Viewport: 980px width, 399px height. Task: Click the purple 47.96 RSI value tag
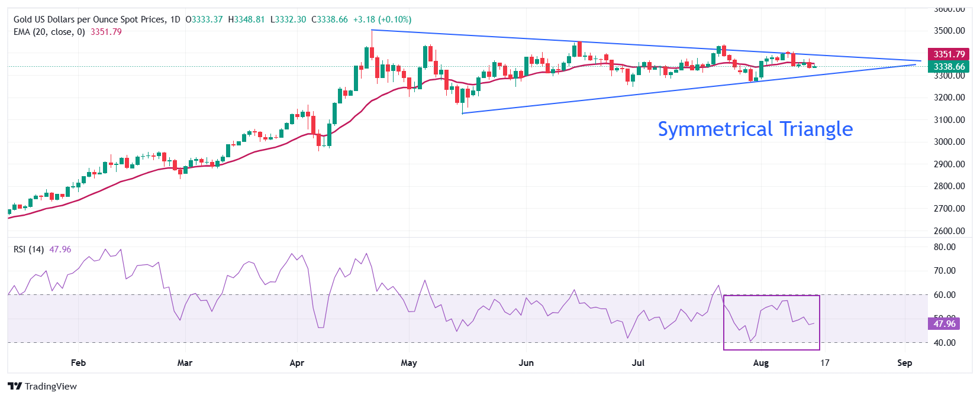tap(944, 323)
